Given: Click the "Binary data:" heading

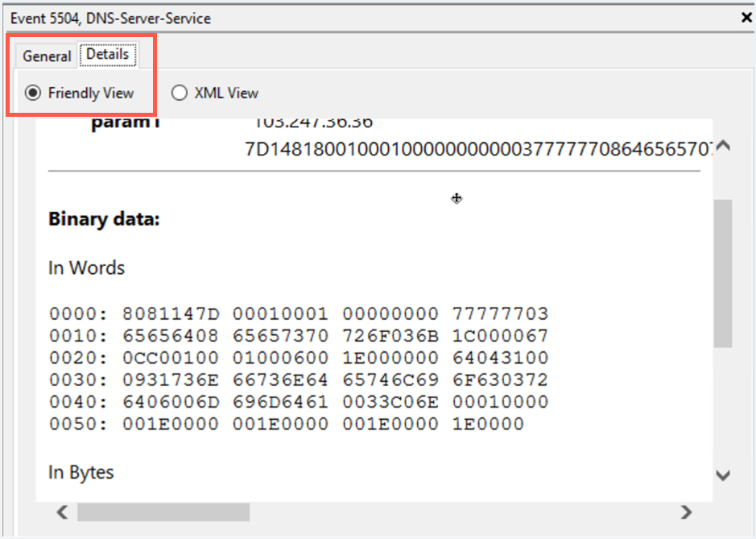Looking at the screenshot, I should tap(104, 219).
